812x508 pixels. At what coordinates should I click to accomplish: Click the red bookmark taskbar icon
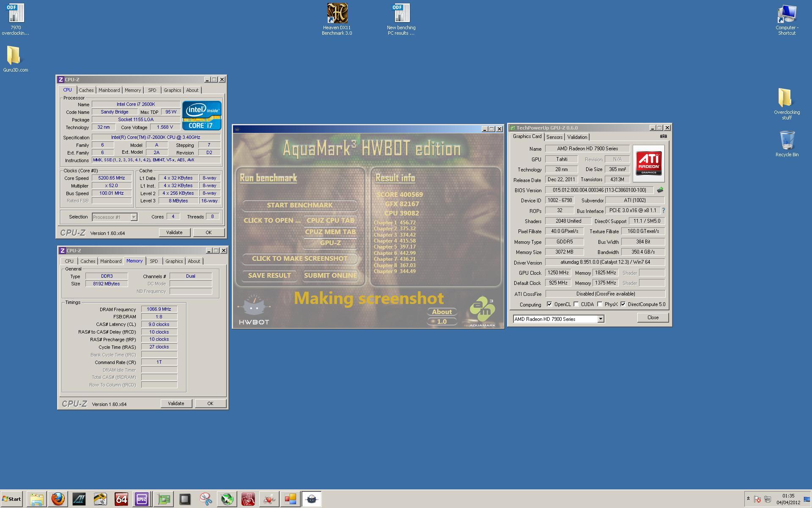click(248, 499)
